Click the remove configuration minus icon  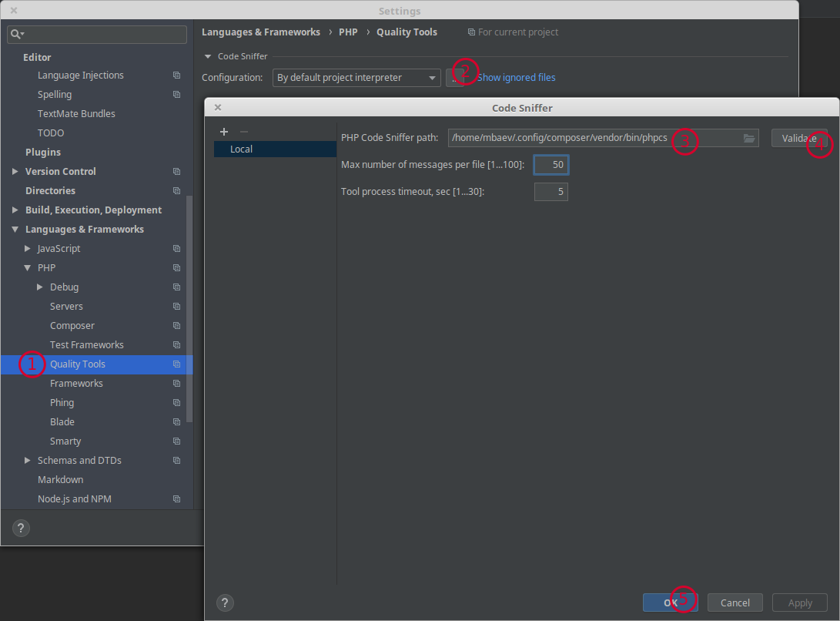pos(244,132)
